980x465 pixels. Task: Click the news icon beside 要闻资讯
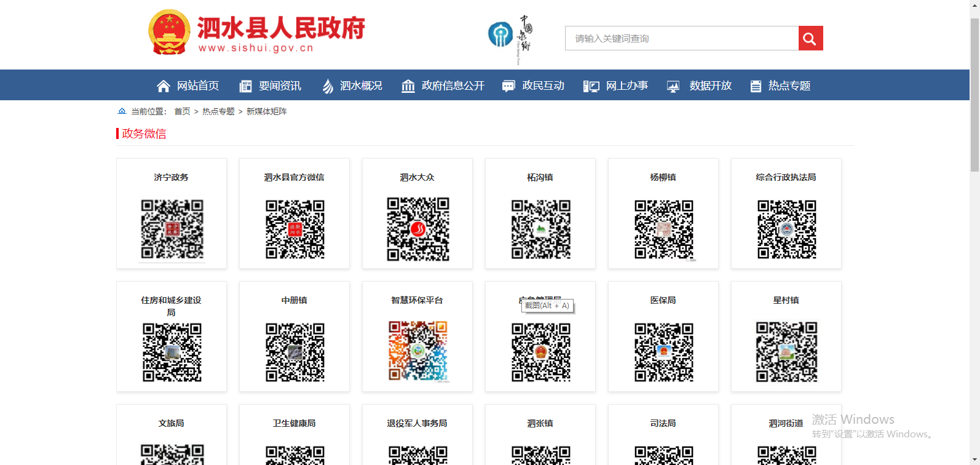[x=245, y=86]
